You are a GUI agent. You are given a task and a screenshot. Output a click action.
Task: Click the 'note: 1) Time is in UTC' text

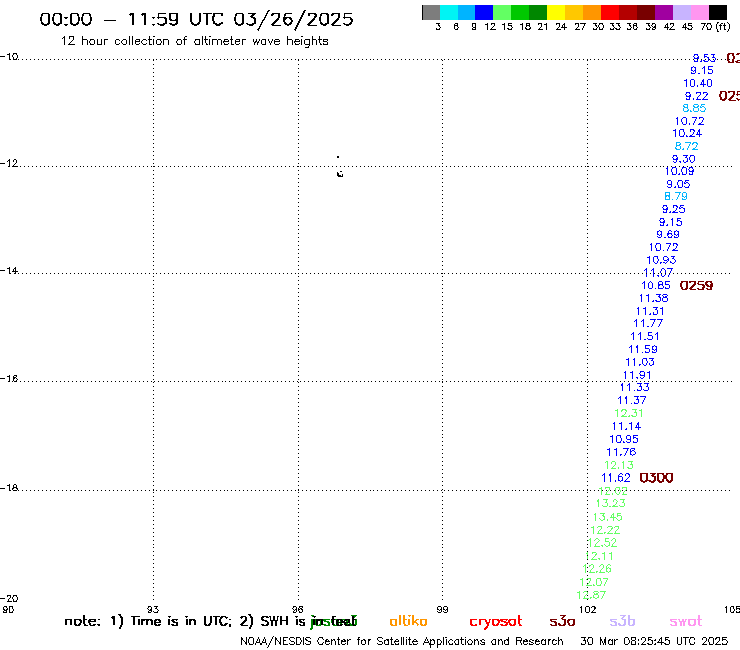(148, 621)
